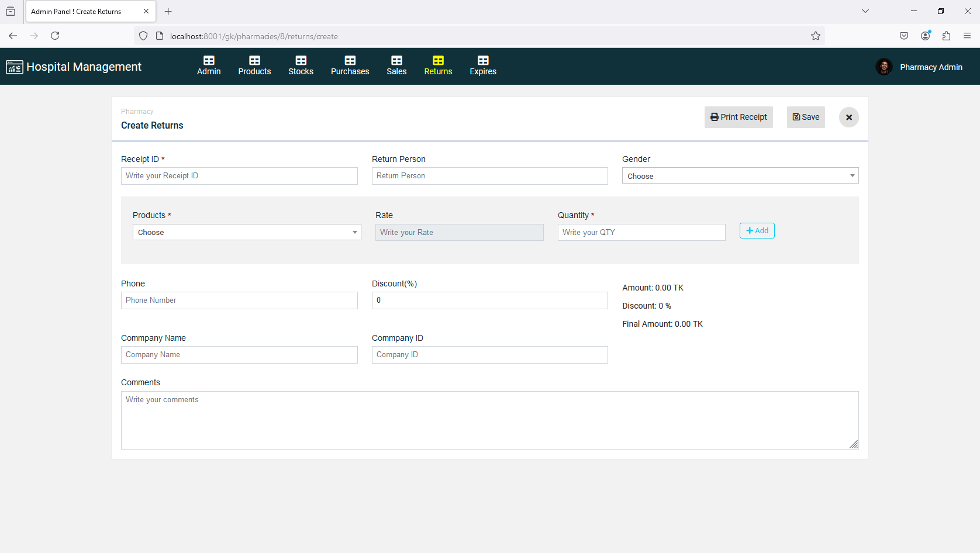Screen dimensions: 980x553
Task: Click the Return Person field
Action: click(x=490, y=176)
